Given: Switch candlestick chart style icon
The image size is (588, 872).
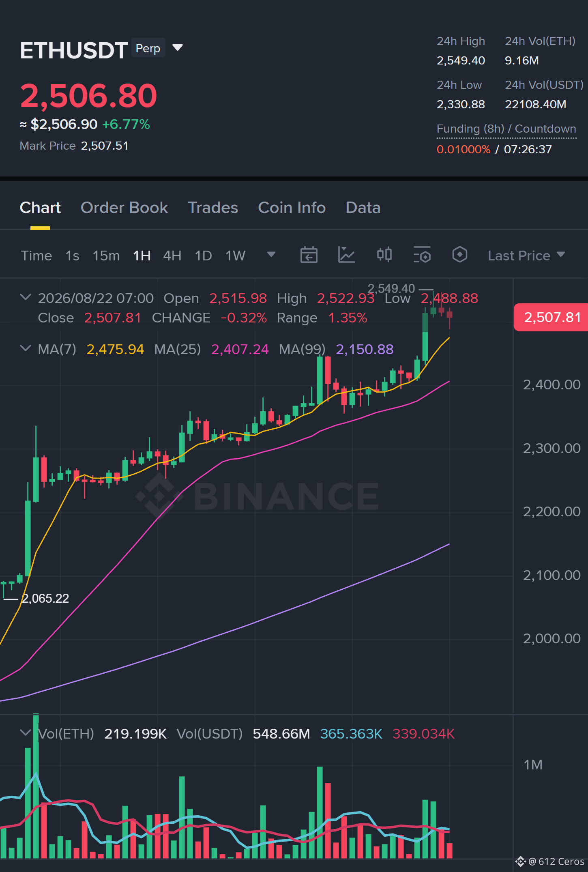Looking at the screenshot, I should coord(384,255).
